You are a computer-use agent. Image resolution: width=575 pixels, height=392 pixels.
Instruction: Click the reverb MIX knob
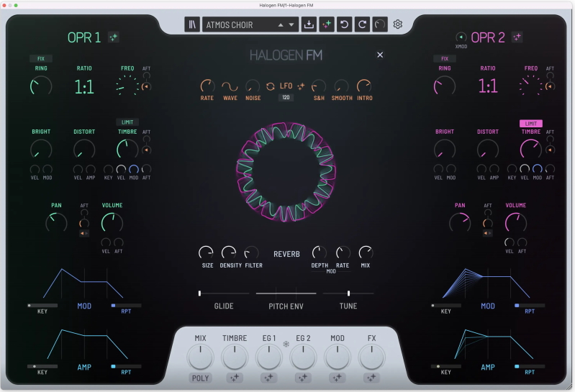click(366, 252)
